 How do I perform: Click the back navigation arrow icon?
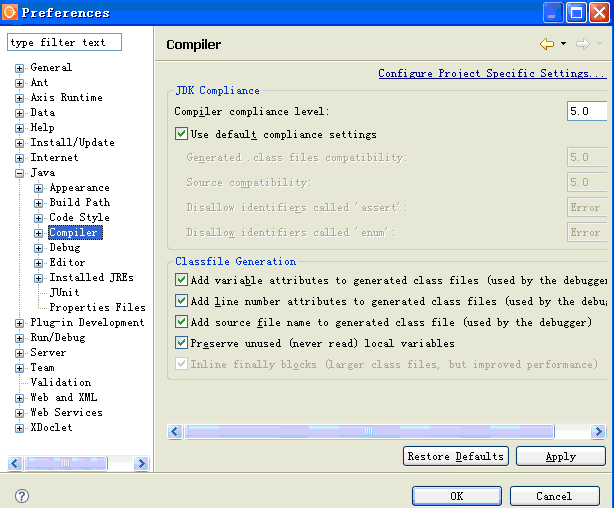(x=547, y=44)
